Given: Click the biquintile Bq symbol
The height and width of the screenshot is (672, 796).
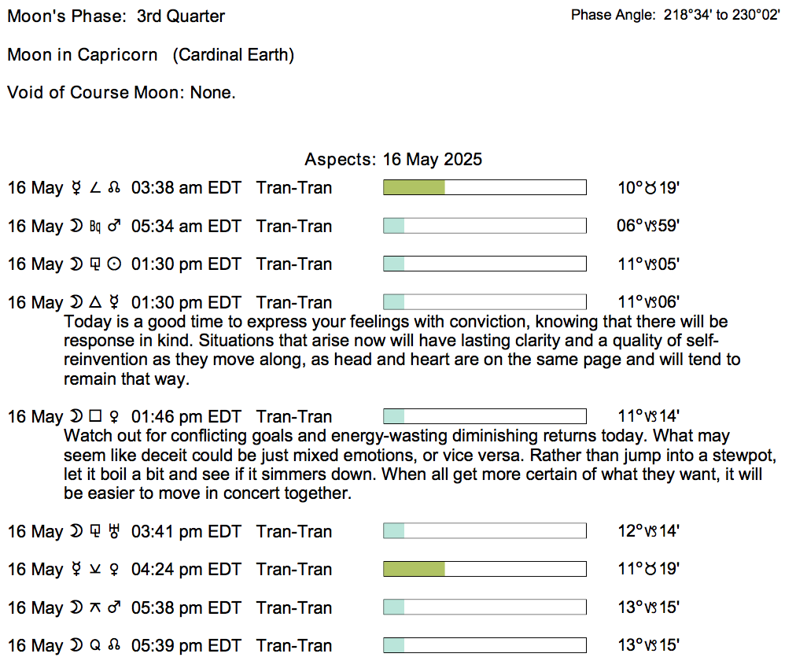Looking at the screenshot, I should [95, 227].
